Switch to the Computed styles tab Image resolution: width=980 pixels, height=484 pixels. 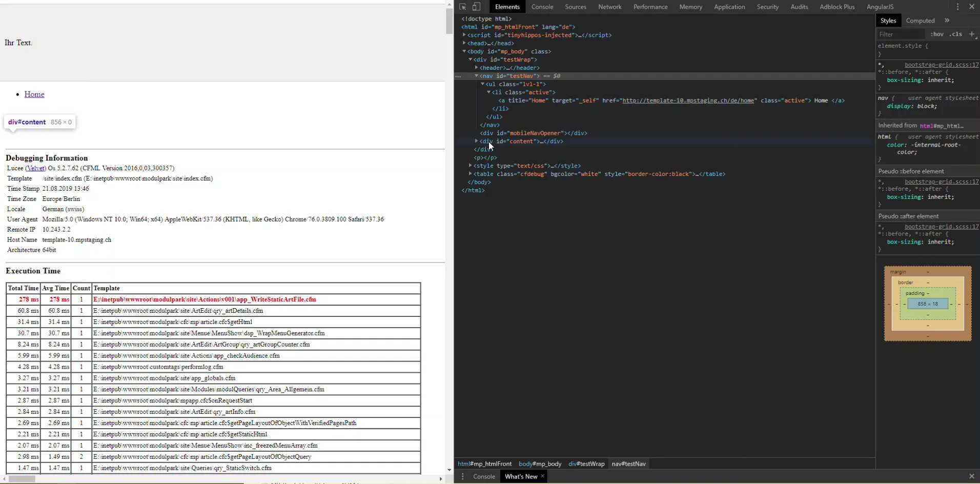click(920, 21)
